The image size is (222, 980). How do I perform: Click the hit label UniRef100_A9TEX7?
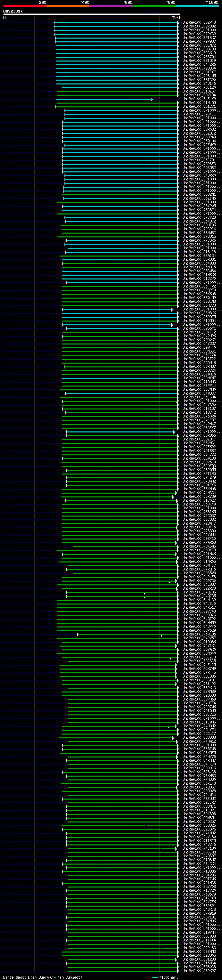(199, 72)
